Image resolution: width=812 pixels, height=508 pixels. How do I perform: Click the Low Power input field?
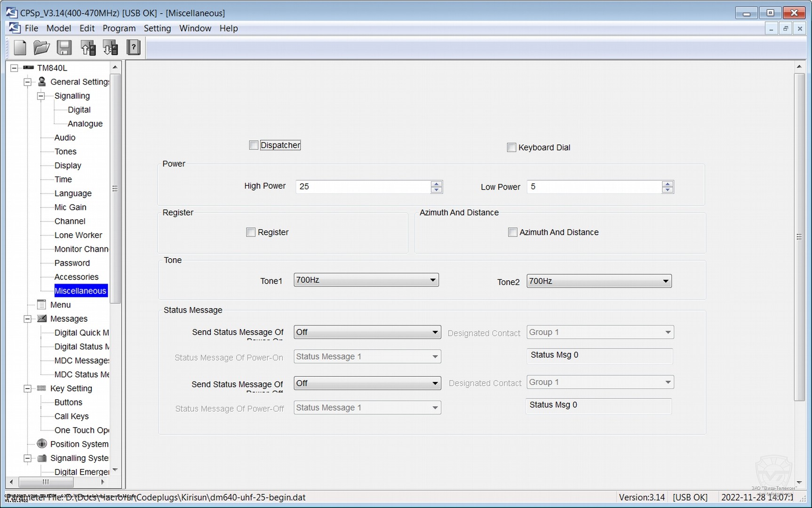[x=594, y=187]
